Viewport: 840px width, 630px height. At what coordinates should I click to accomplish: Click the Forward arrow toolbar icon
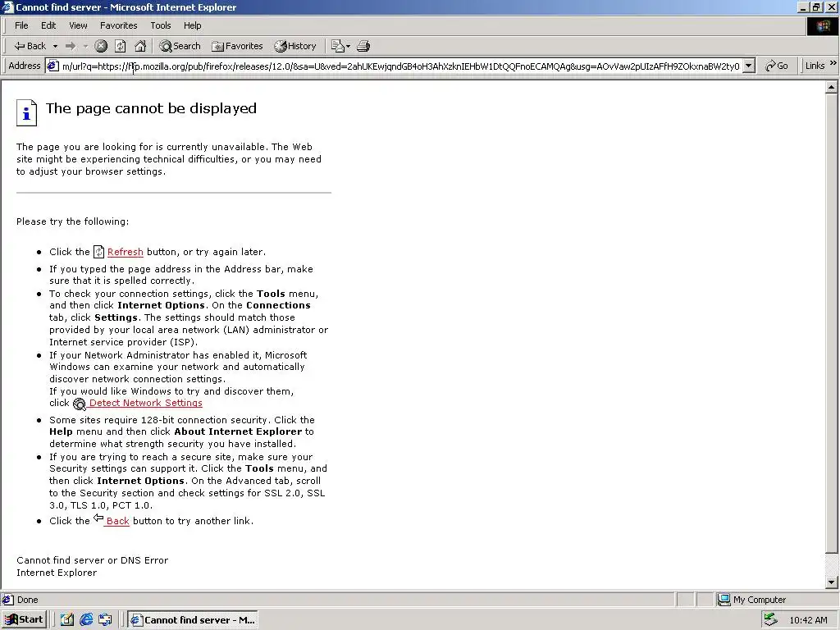[x=71, y=46]
